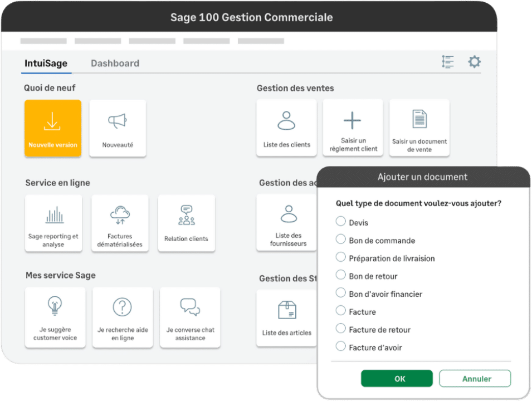Open Je recherche aide en ligne tile
Screen dimensions: 532x401
(x=123, y=317)
